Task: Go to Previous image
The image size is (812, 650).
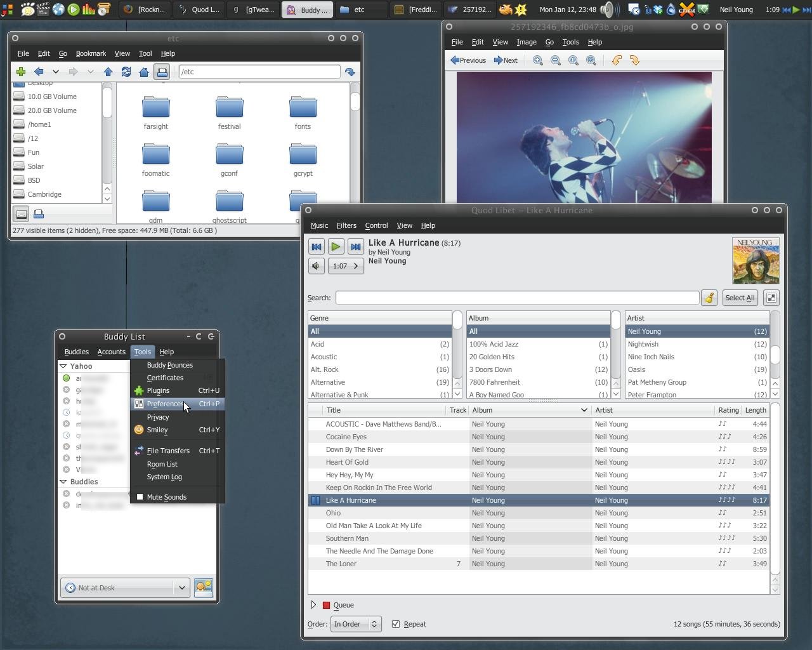Action: coord(468,60)
